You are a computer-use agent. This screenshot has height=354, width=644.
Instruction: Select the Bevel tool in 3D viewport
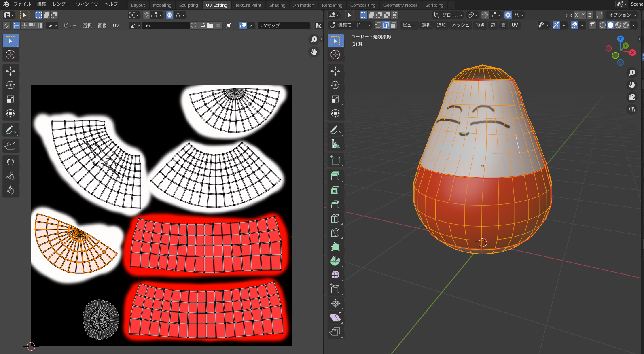click(335, 204)
